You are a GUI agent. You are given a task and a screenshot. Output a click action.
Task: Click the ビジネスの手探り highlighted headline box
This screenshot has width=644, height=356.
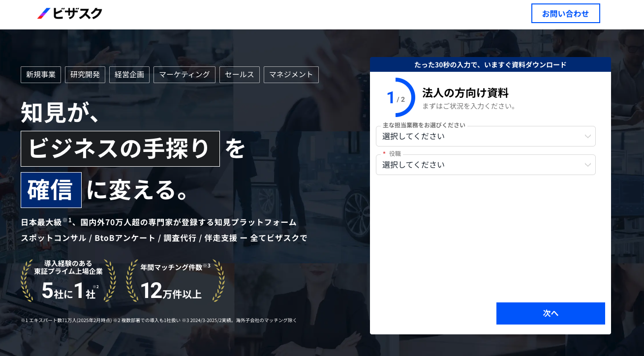tap(120, 148)
